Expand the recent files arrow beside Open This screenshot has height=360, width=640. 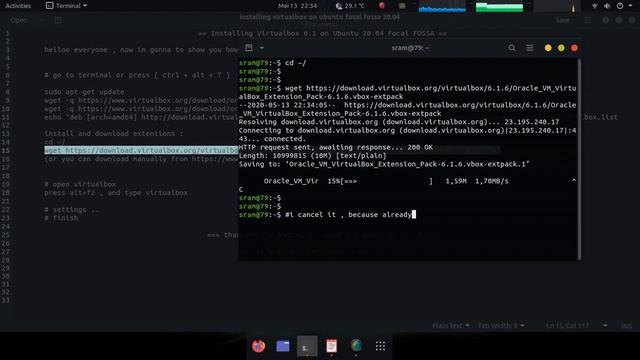tap(41, 20)
